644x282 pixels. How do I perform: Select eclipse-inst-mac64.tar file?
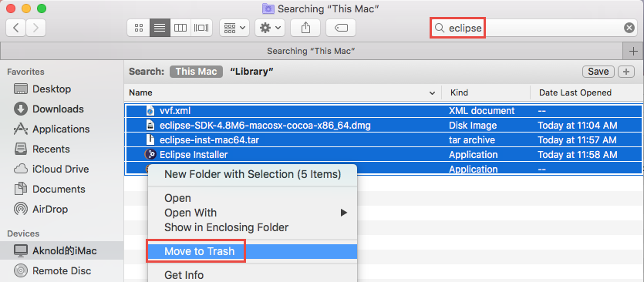[x=383, y=140]
